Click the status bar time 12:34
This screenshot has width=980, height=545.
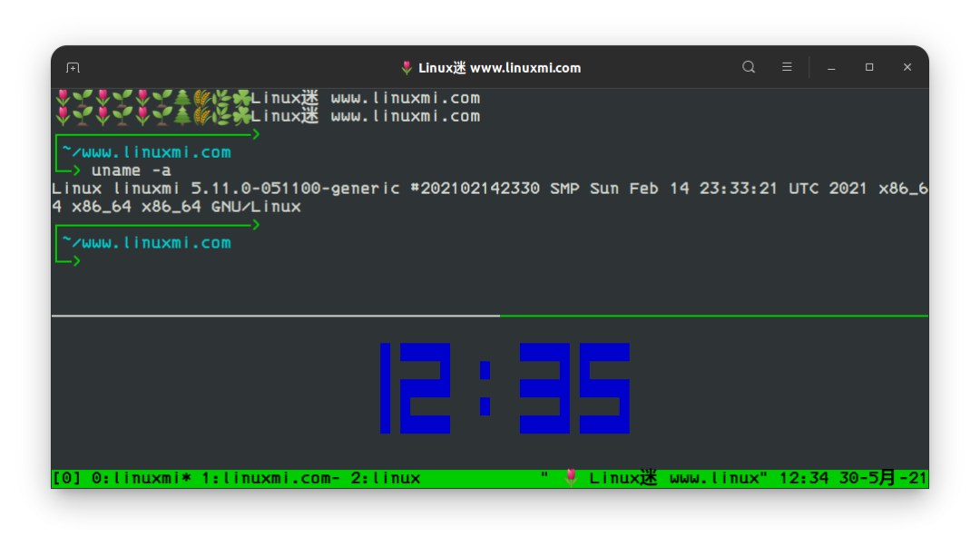point(804,478)
